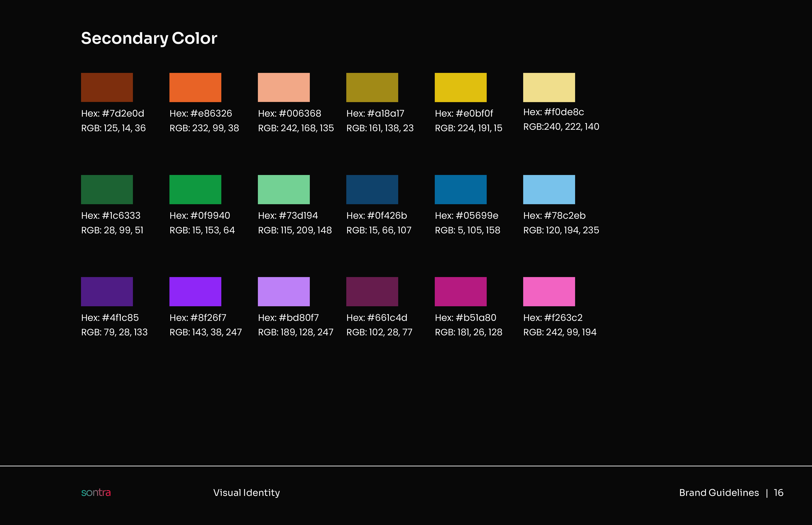The width and height of the screenshot is (812, 525).
Task: Click the bright yellow #e0bf0f swatch
Action: 460,87
